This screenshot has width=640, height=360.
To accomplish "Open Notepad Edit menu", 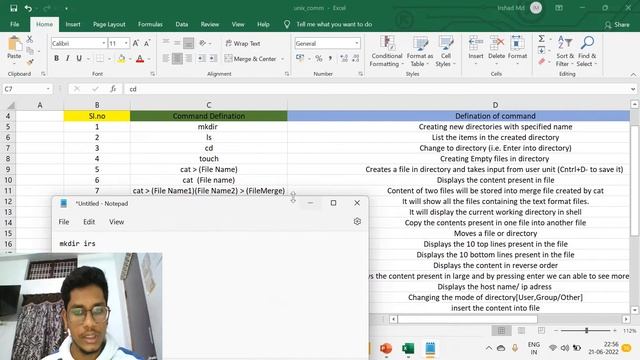I will click(89, 222).
